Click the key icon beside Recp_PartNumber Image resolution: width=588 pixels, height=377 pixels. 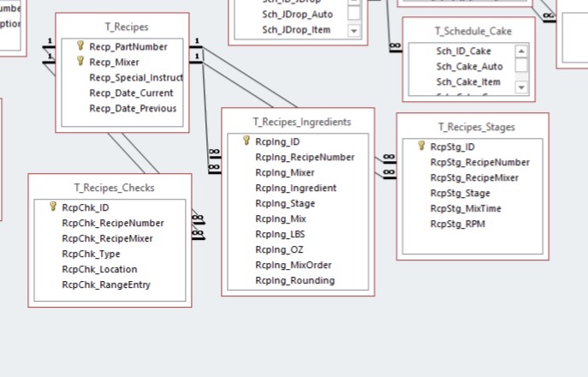pos(80,45)
